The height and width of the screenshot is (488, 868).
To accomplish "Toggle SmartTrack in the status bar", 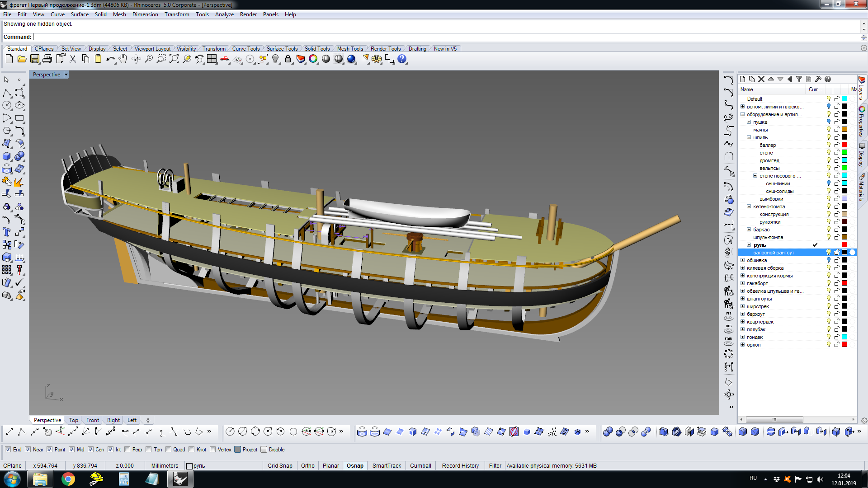I will (x=387, y=466).
